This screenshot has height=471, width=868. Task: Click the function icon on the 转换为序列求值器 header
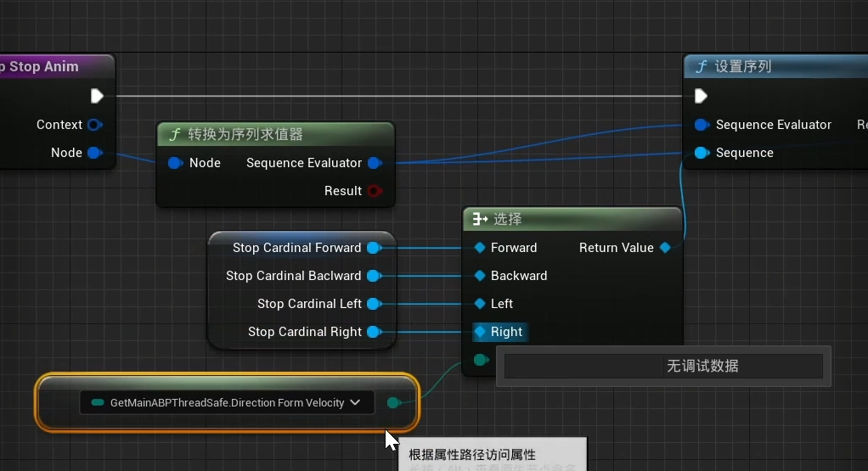click(x=175, y=134)
